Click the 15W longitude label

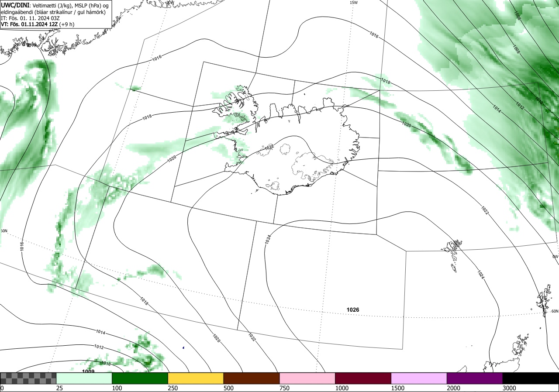click(354, 3)
